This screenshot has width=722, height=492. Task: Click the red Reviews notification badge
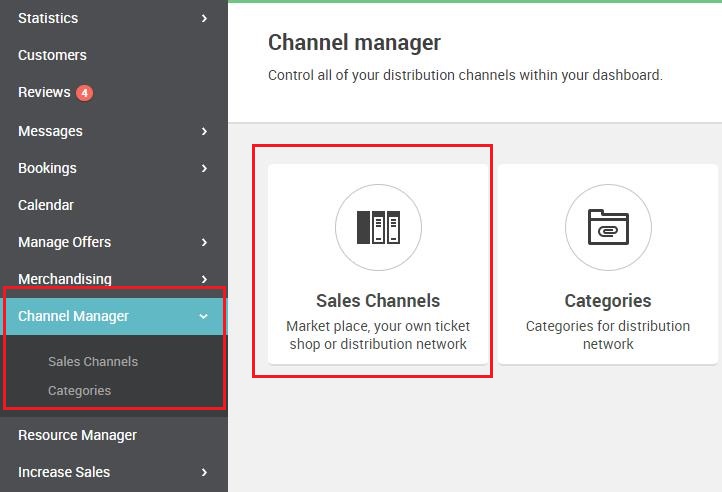point(84,93)
